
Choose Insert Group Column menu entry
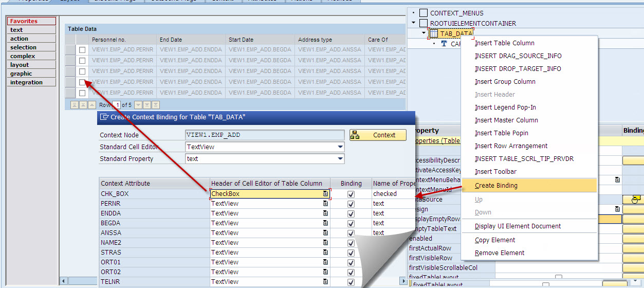505,82
